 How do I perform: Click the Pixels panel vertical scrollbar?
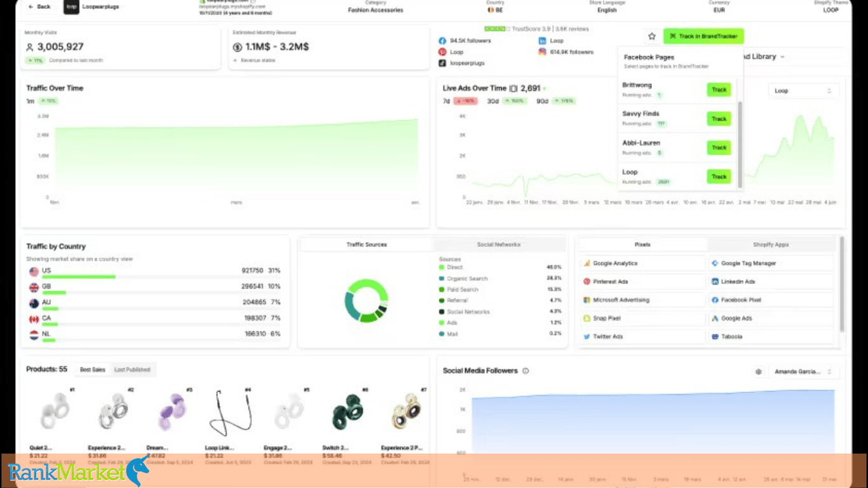843,284
